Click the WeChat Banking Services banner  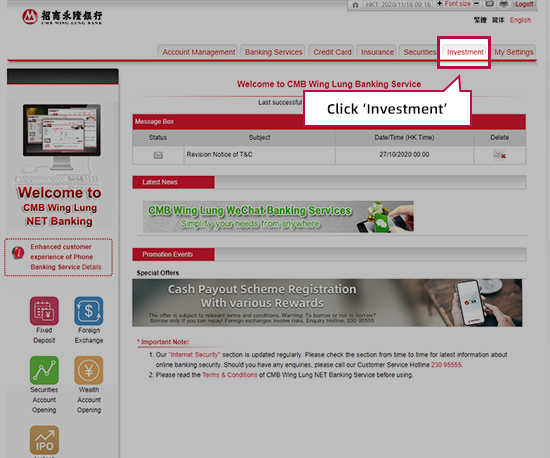click(x=278, y=216)
